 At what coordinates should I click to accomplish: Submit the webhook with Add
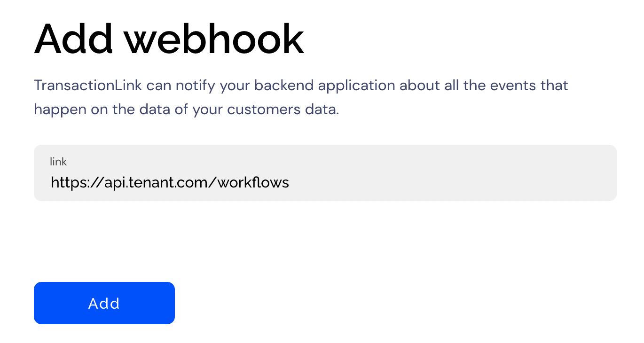[104, 303]
